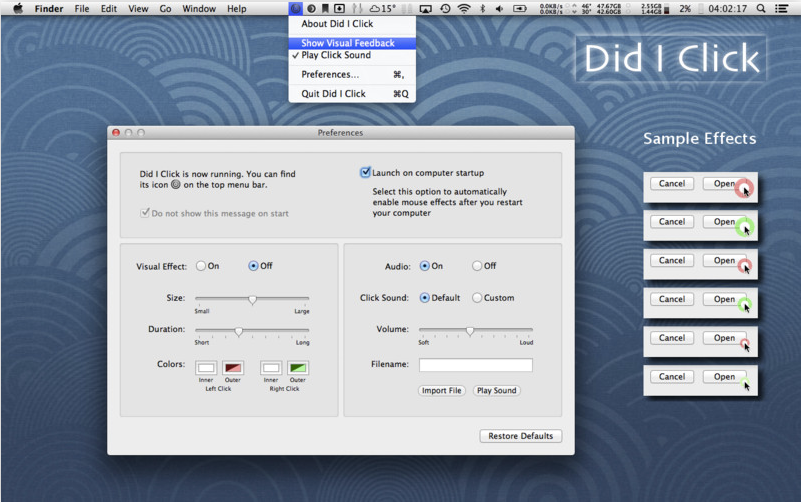801x502 pixels.
Task: Open Right Click outer green color swatch
Action: tap(298, 368)
